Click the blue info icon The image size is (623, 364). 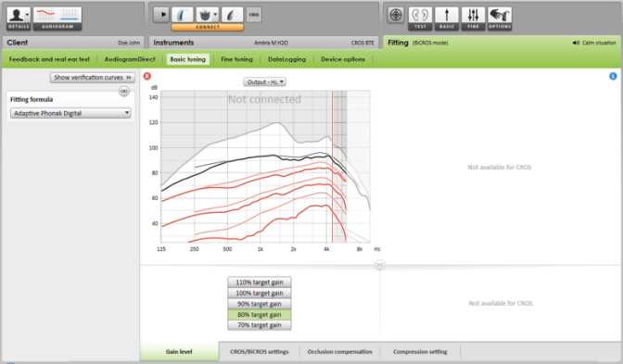pyautogui.click(x=613, y=76)
